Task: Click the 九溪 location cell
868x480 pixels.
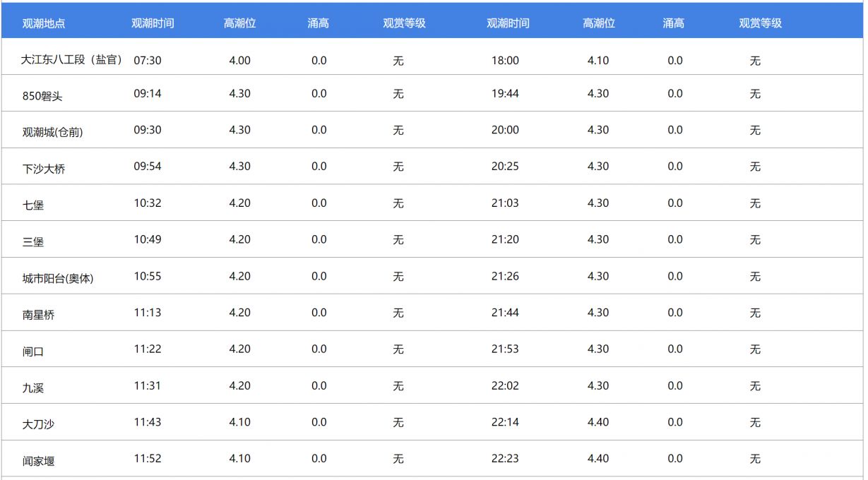Action: pyautogui.click(x=33, y=388)
